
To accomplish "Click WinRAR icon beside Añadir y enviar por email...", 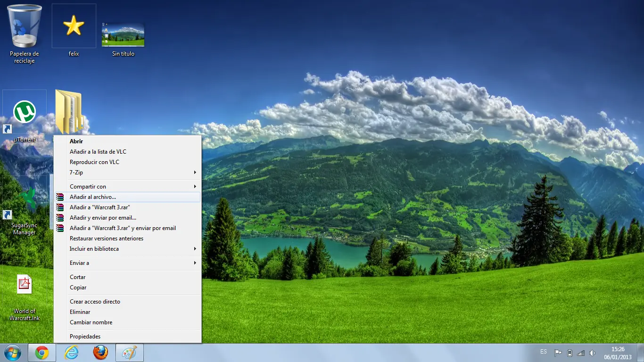I will click(60, 218).
